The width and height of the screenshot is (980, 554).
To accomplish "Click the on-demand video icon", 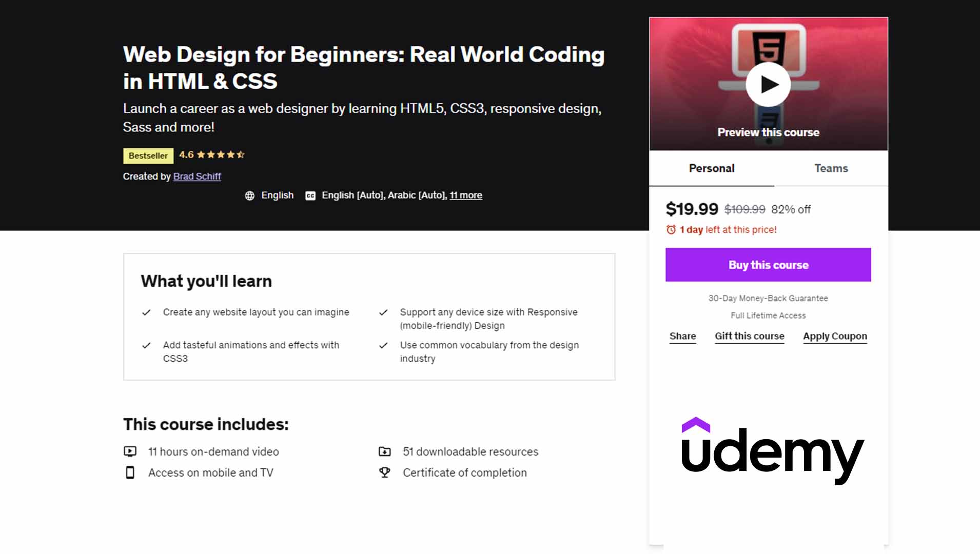I will pyautogui.click(x=131, y=451).
